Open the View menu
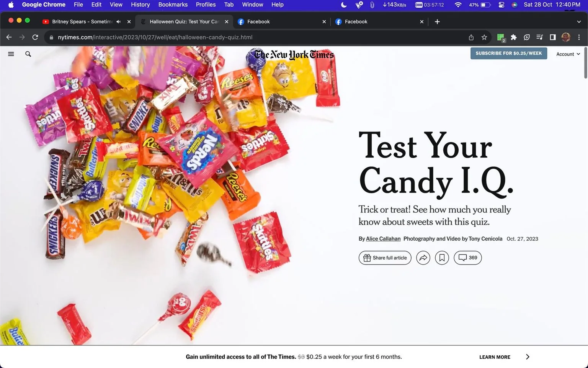Screen dimensions: 588x368 click(x=116, y=5)
